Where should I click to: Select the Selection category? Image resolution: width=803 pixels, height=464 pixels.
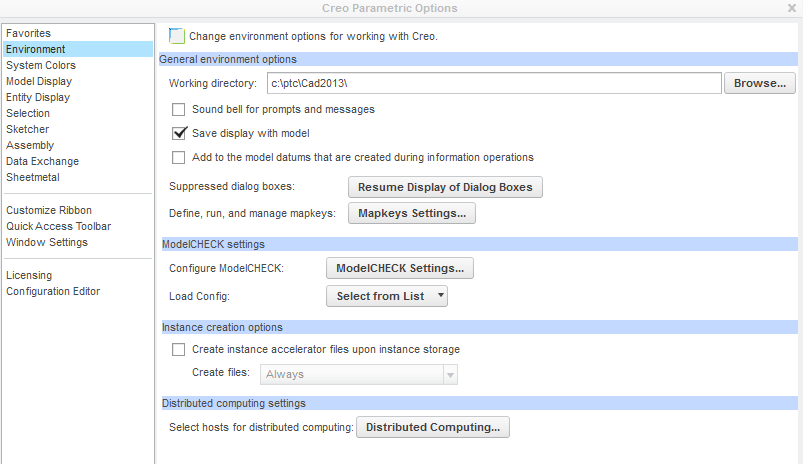(28, 113)
